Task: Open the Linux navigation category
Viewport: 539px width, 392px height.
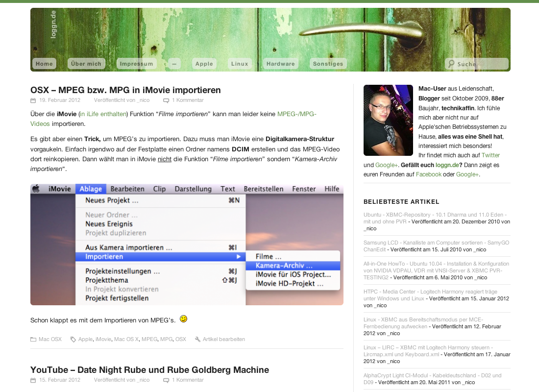Action: 240,64
